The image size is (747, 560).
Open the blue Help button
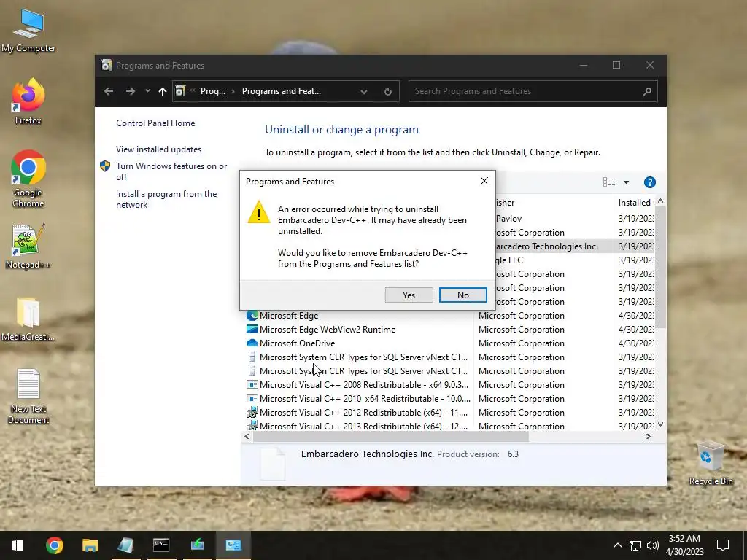(649, 182)
